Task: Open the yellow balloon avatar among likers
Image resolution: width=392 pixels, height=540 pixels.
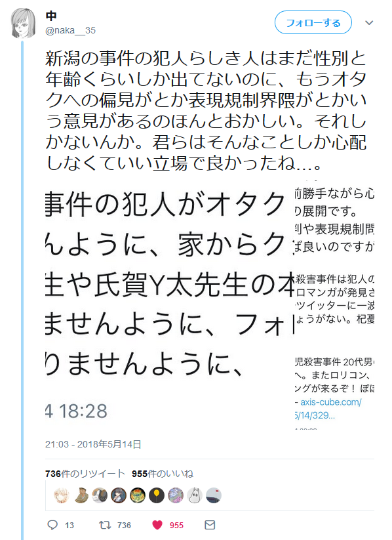Action: click(x=157, y=496)
